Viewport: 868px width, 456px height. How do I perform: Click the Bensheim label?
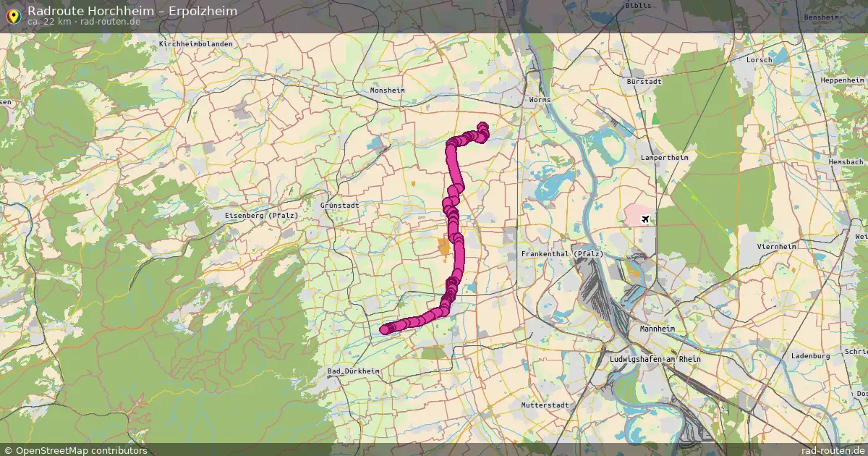pos(821,17)
